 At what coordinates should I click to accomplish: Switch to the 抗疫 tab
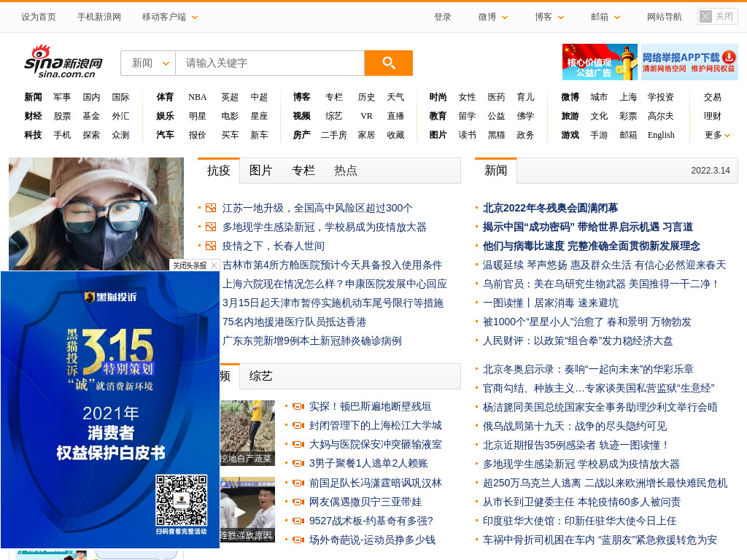[x=219, y=171]
